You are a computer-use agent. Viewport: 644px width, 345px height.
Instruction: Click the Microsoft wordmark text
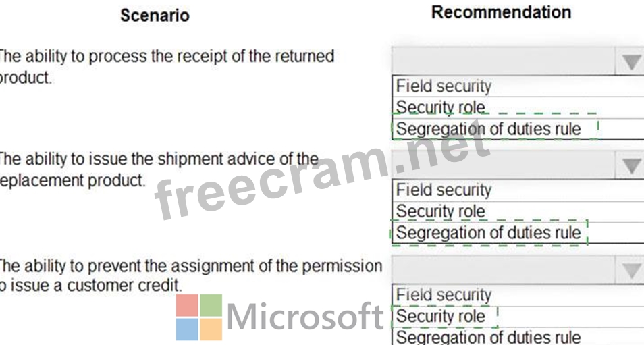[x=305, y=317]
